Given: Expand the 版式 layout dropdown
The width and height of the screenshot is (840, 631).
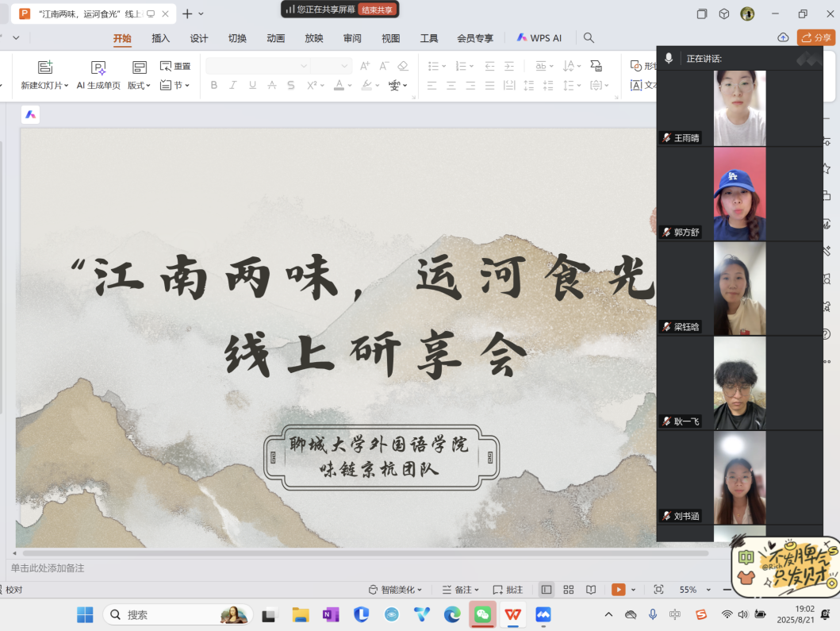Looking at the screenshot, I should pos(139,85).
